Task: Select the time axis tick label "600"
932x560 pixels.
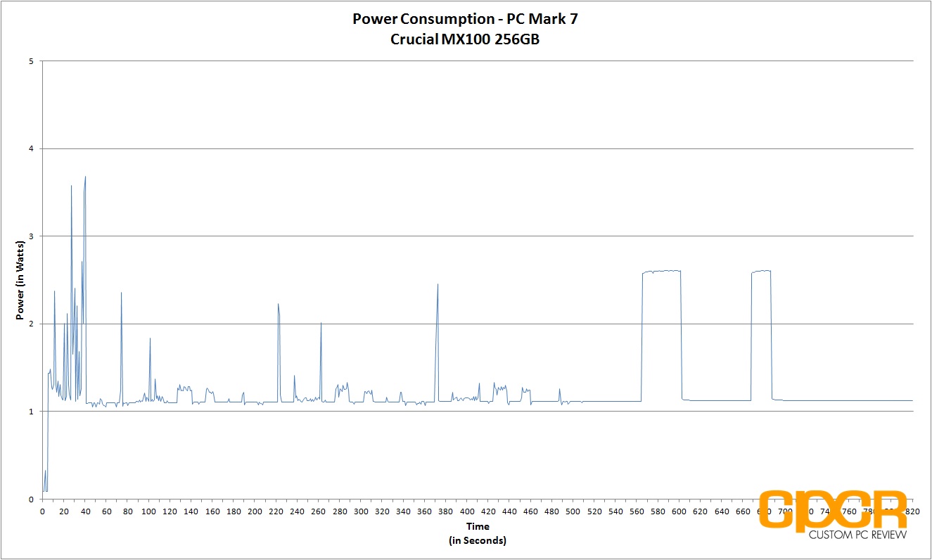Action: click(x=679, y=511)
